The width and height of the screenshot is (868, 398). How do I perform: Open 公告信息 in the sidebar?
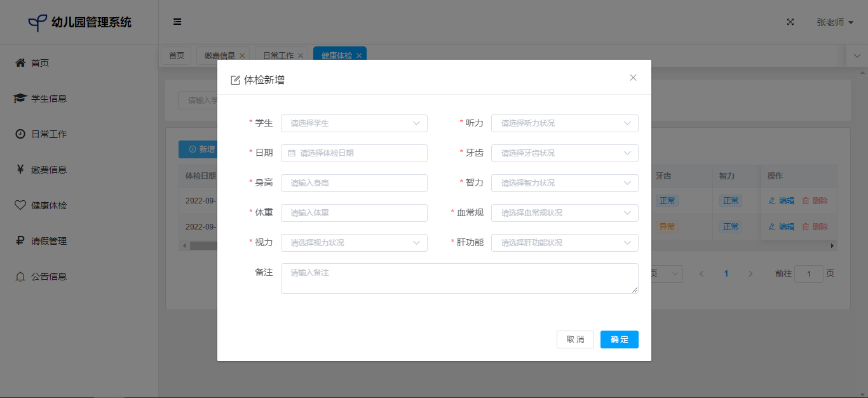tap(48, 277)
